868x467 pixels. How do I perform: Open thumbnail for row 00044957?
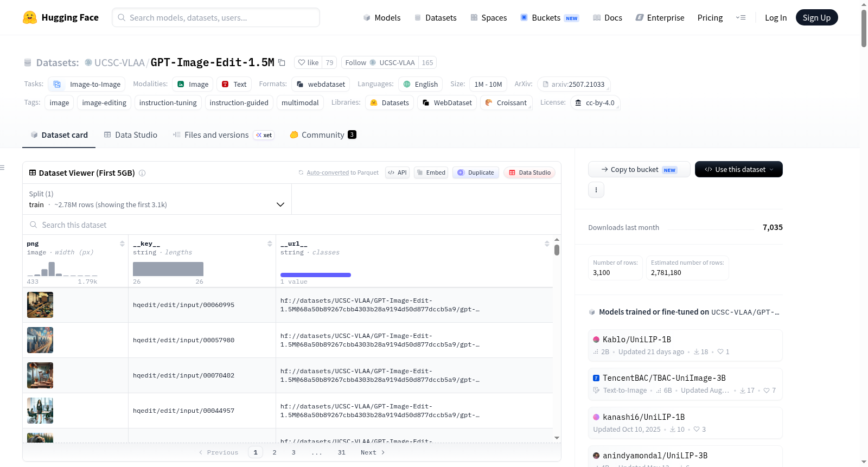[40, 411]
